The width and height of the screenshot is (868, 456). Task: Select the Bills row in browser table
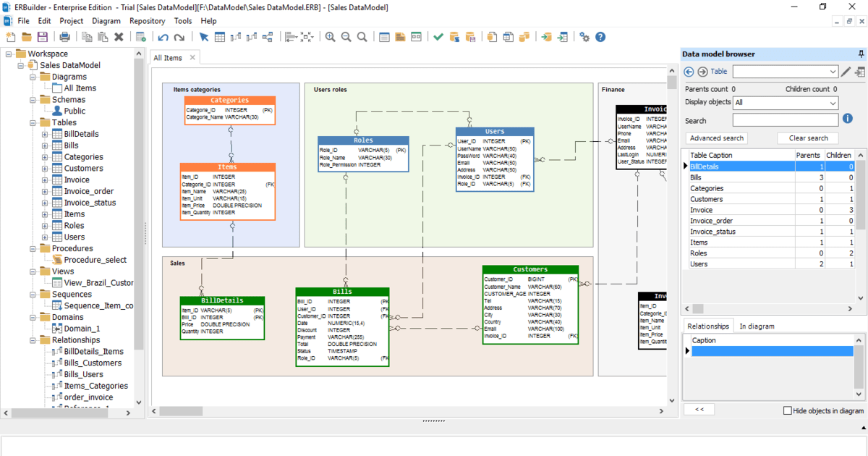[x=770, y=177]
